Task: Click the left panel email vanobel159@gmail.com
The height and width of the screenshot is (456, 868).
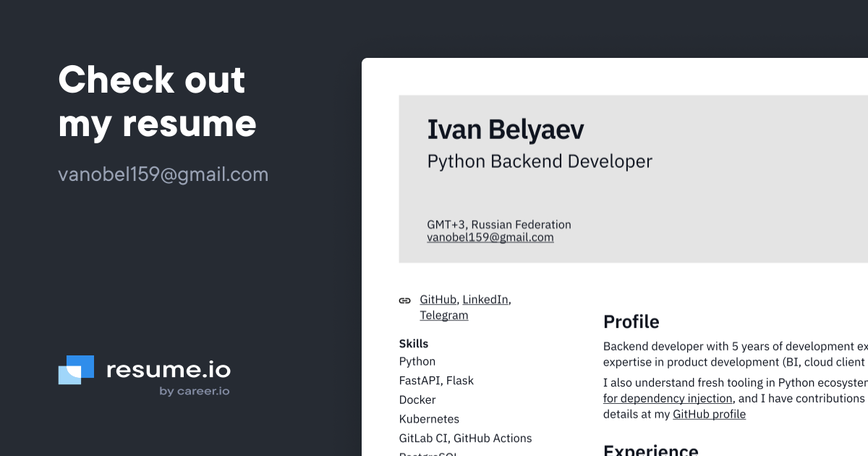Action: pos(163,174)
